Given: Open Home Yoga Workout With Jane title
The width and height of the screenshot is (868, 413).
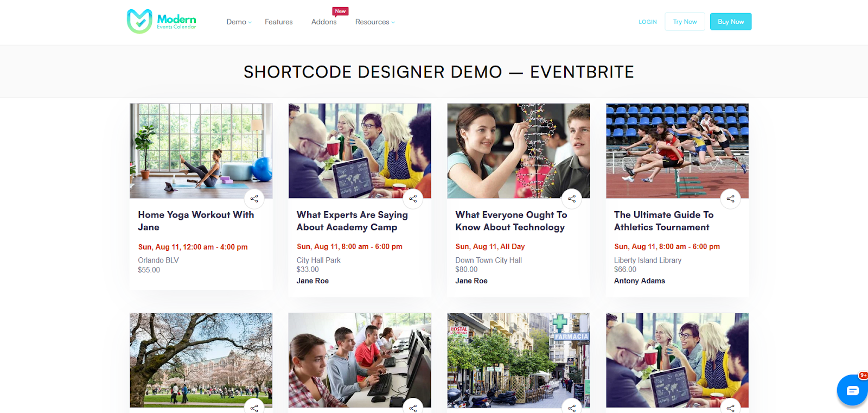Looking at the screenshot, I should [x=196, y=221].
